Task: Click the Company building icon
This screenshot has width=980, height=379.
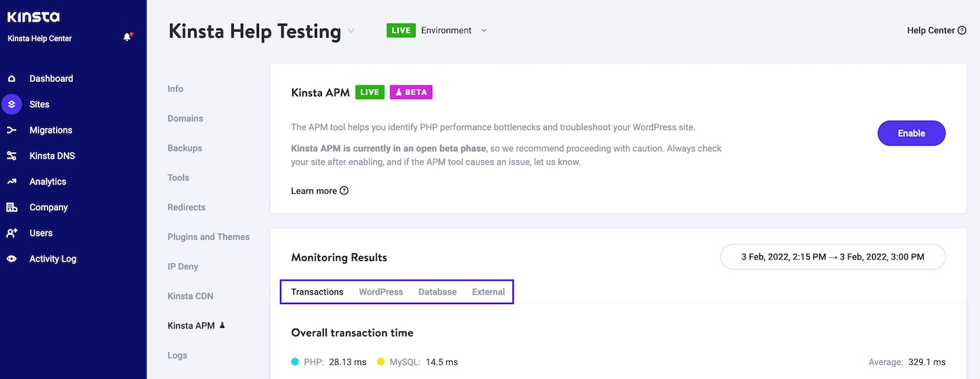Action: (12, 207)
